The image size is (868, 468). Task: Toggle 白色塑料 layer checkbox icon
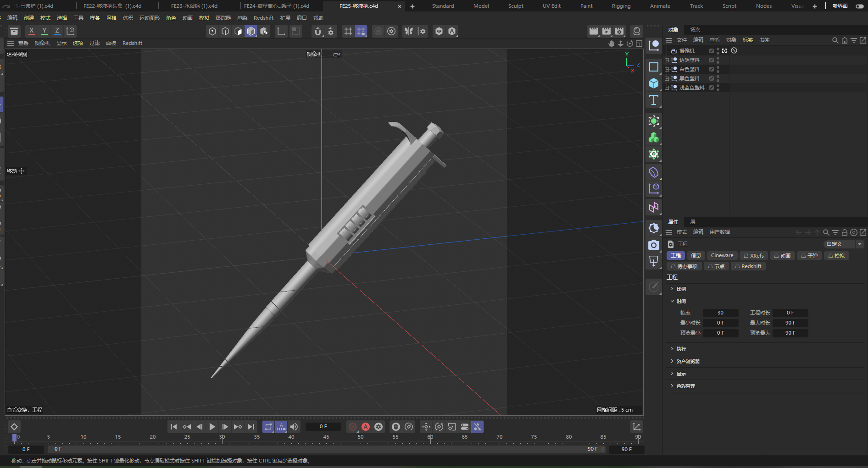pos(712,69)
